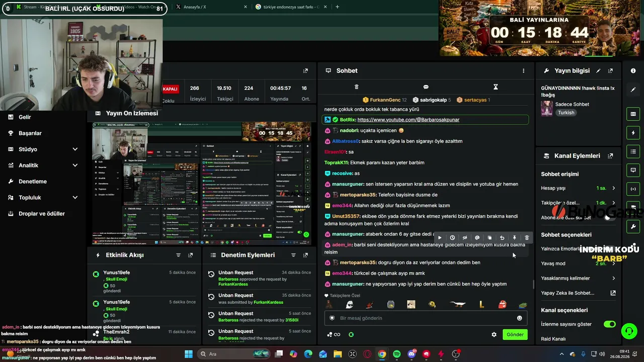Click the Turkish language tag
The image size is (644, 362).
[x=566, y=113]
